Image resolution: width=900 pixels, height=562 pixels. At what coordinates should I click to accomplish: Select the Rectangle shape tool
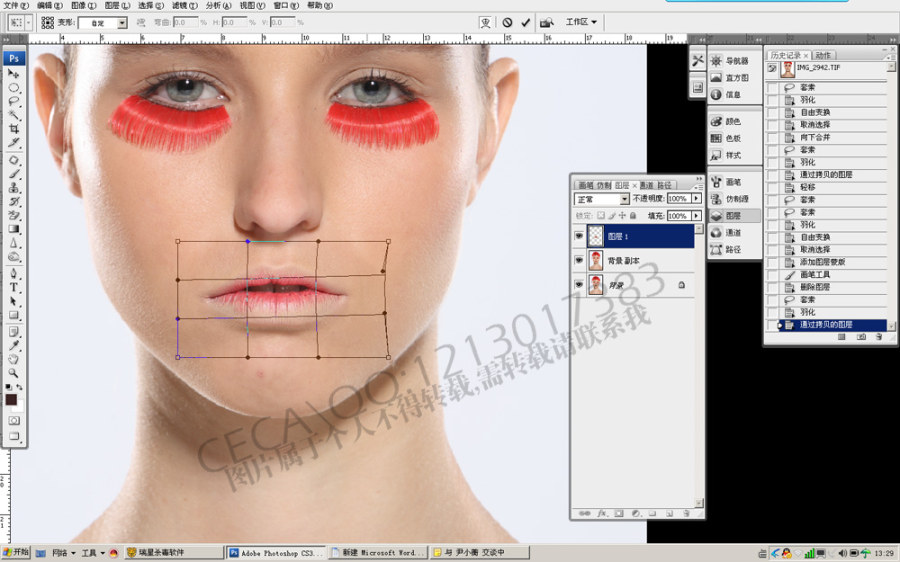point(14,315)
